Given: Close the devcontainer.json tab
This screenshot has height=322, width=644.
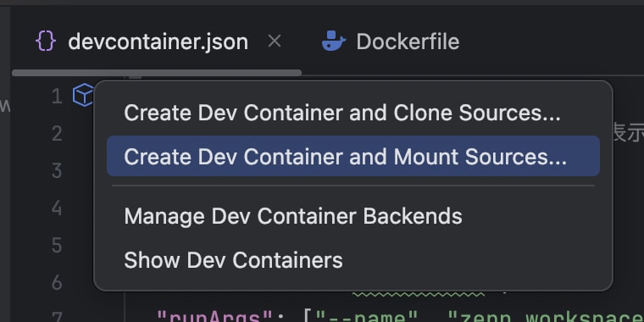Looking at the screenshot, I should click(275, 41).
